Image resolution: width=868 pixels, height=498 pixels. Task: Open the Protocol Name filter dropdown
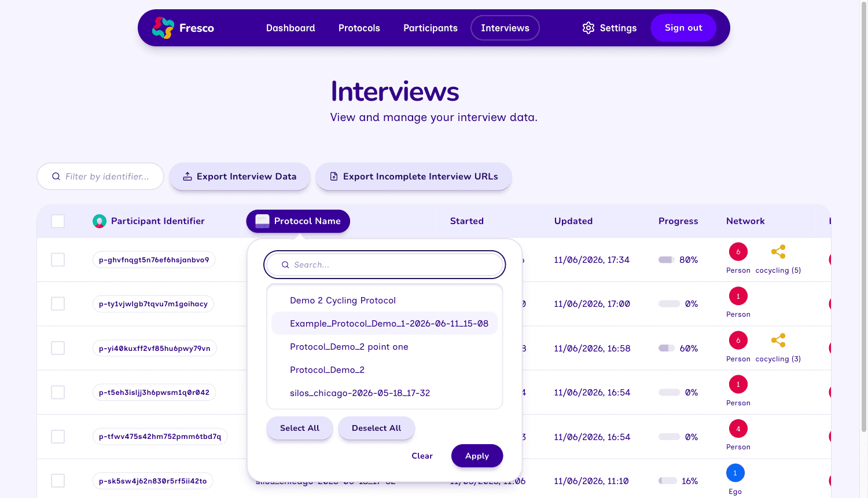298,221
